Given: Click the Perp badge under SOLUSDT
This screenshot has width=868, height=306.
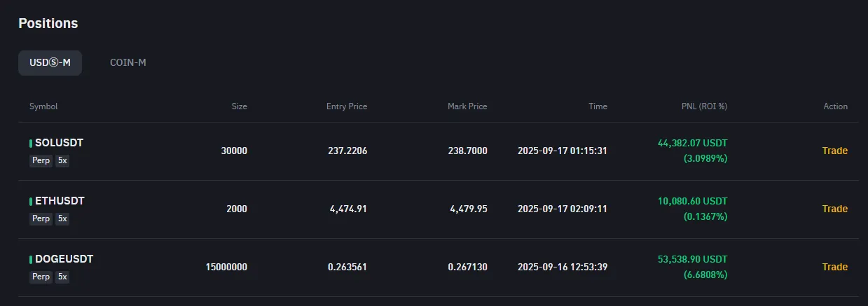Looking at the screenshot, I should [41, 160].
